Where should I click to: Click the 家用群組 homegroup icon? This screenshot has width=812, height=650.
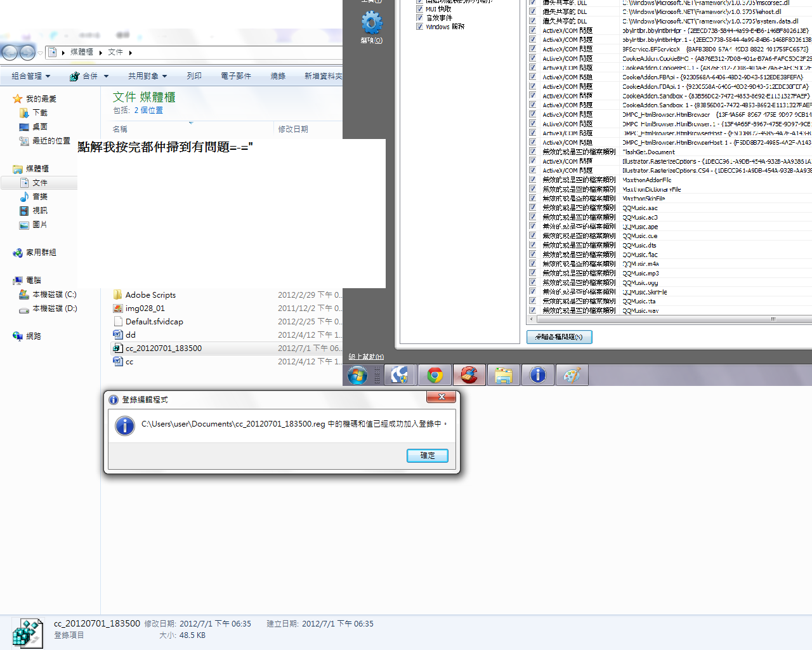pos(18,253)
